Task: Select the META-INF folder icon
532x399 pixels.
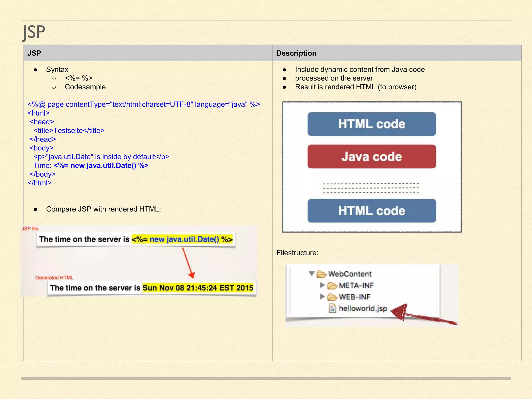Action: (x=332, y=285)
